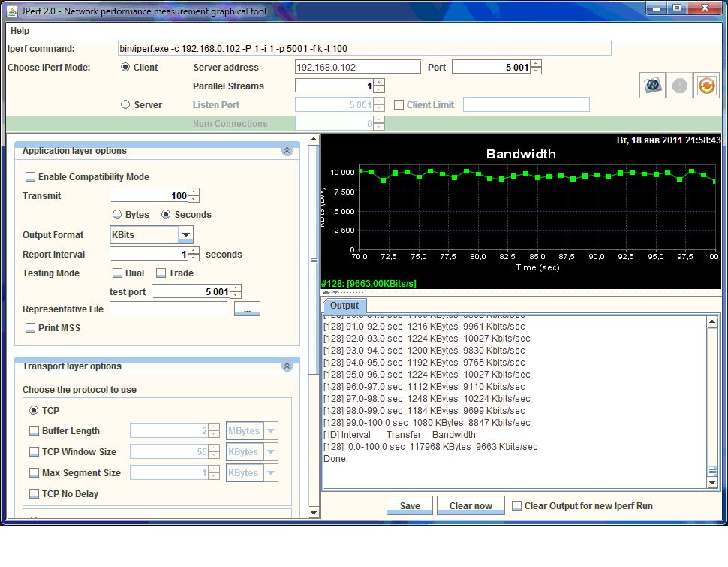Toggle the Trade testing mode checkbox
This screenshot has width=728, height=567.
(x=161, y=273)
